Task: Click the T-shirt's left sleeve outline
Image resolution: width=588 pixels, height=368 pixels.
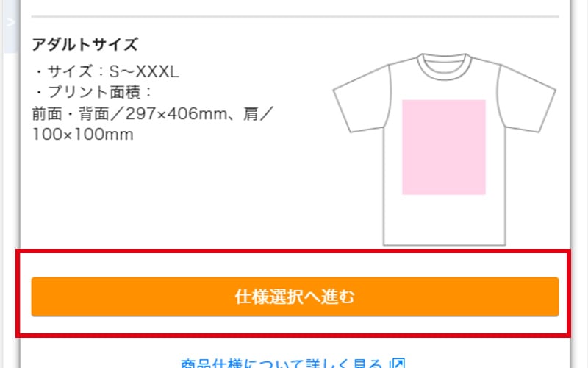Action: (x=362, y=99)
